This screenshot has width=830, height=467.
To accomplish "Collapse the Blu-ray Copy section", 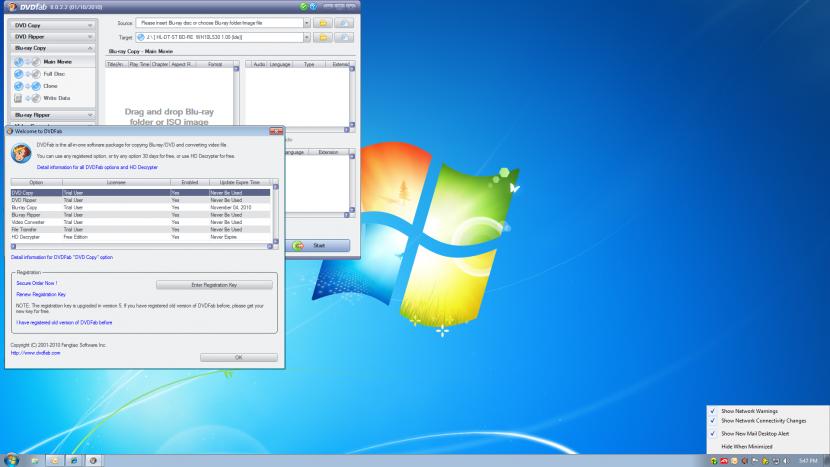I will coord(52,48).
